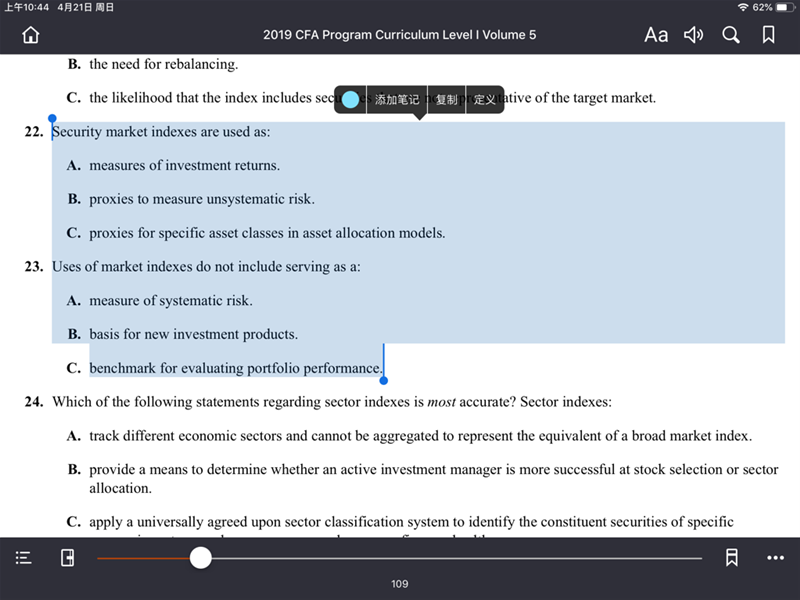
Task: Open the table of contents list
Action: (23, 558)
